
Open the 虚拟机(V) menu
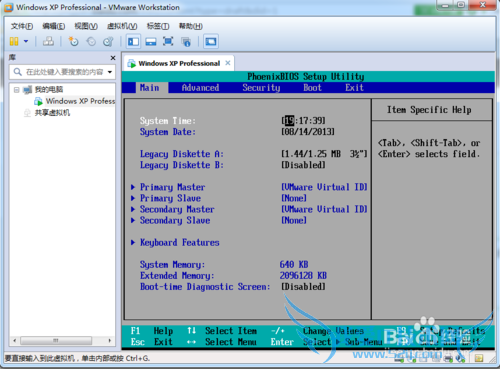[x=122, y=26]
